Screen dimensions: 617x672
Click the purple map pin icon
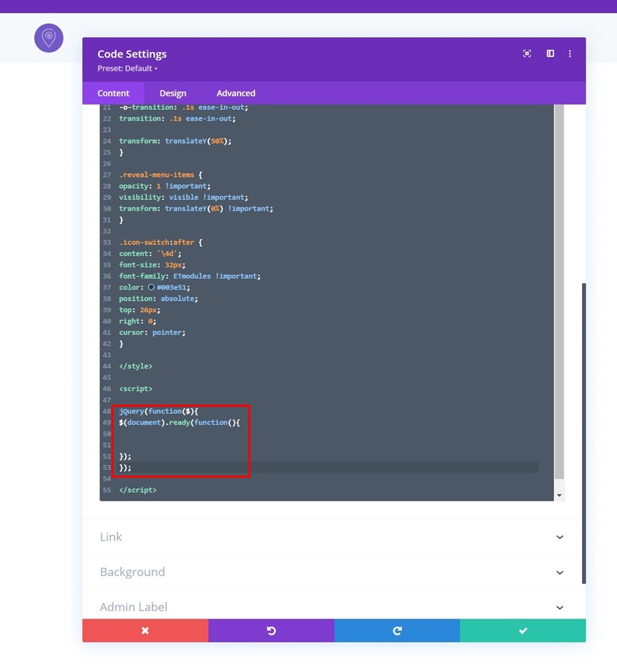click(49, 38)
